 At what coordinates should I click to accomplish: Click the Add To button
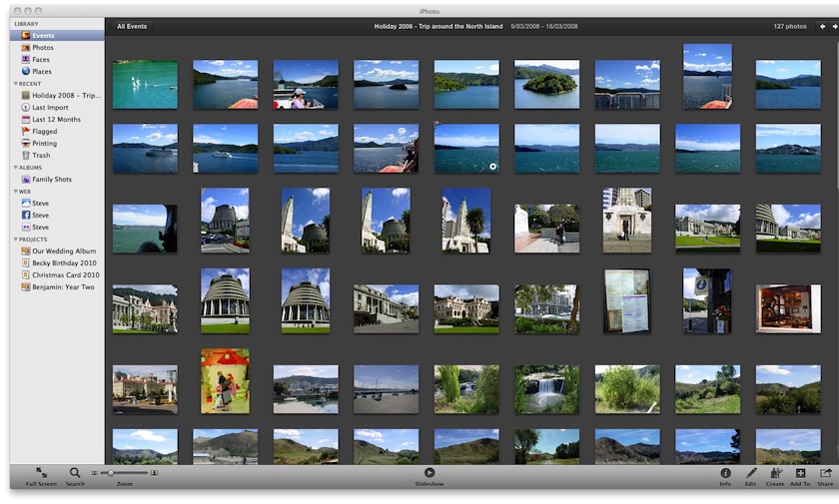(x=800, y=477)
